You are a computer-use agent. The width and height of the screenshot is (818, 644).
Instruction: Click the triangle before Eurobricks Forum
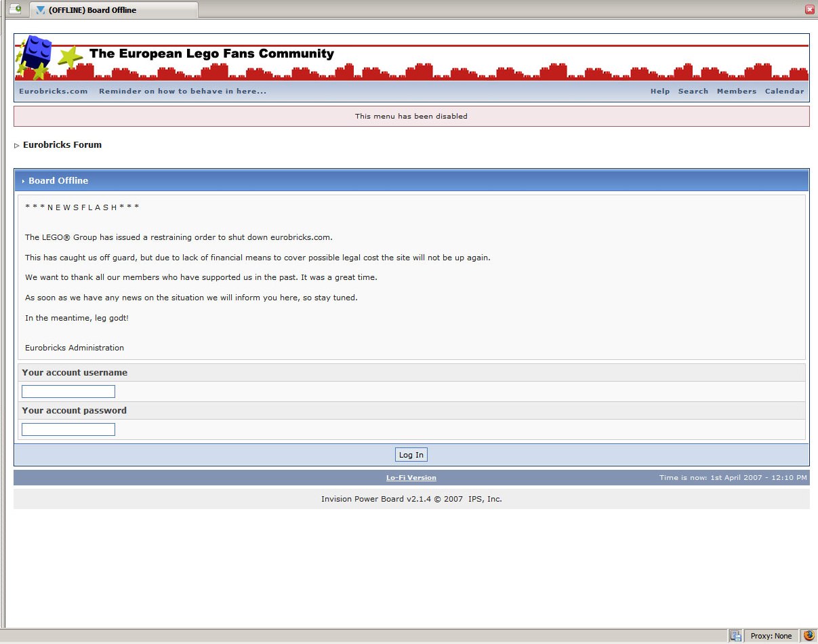17,145
